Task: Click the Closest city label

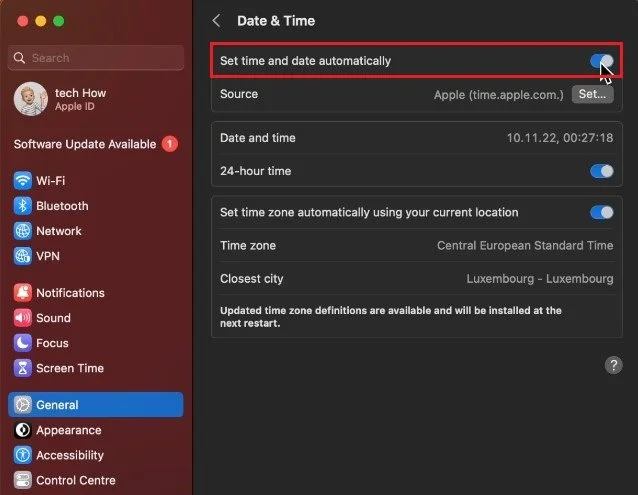Action: (x=251, y=279)
